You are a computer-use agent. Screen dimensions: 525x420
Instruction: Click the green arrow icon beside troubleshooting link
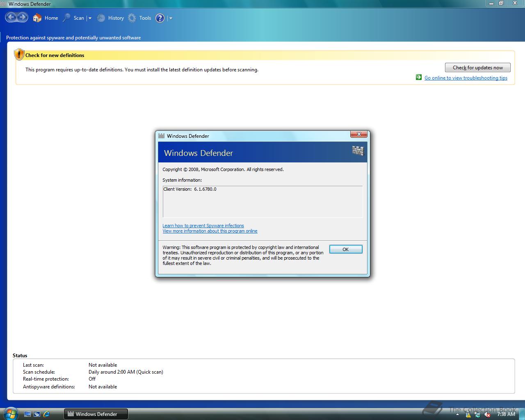(x=419, y=77)
